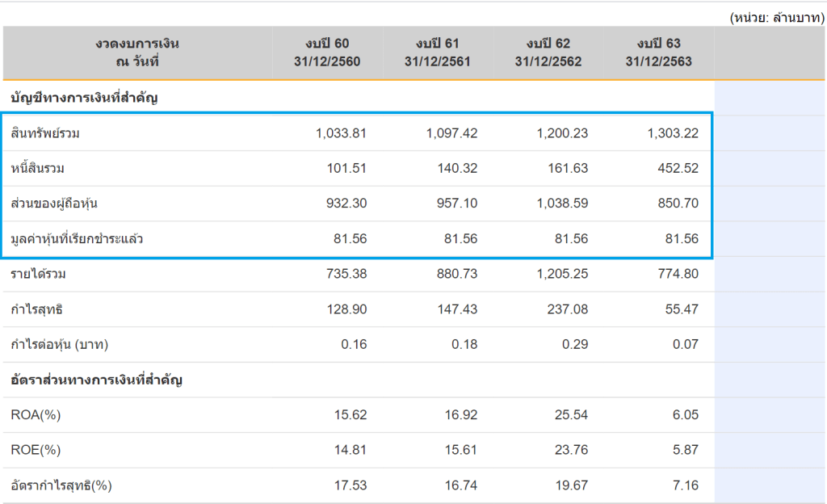Click the สินทรัพย์รวม row label
The image size is (827, 504).
coord(45,133)
